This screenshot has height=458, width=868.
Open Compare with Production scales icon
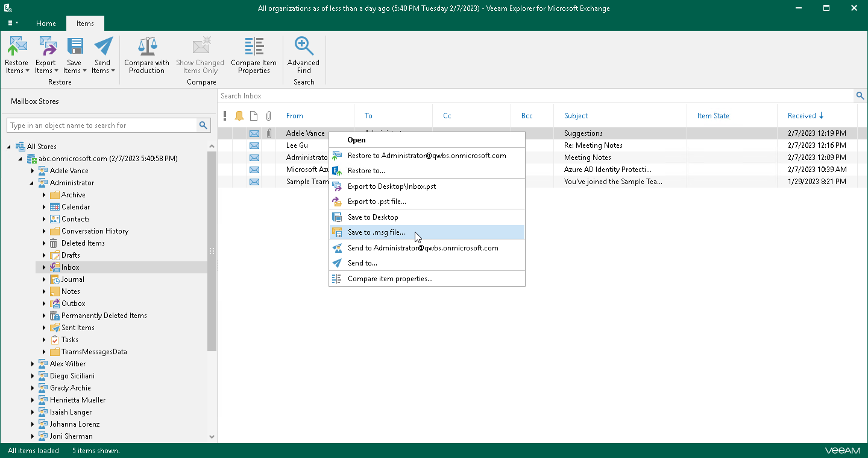point(146,46)
